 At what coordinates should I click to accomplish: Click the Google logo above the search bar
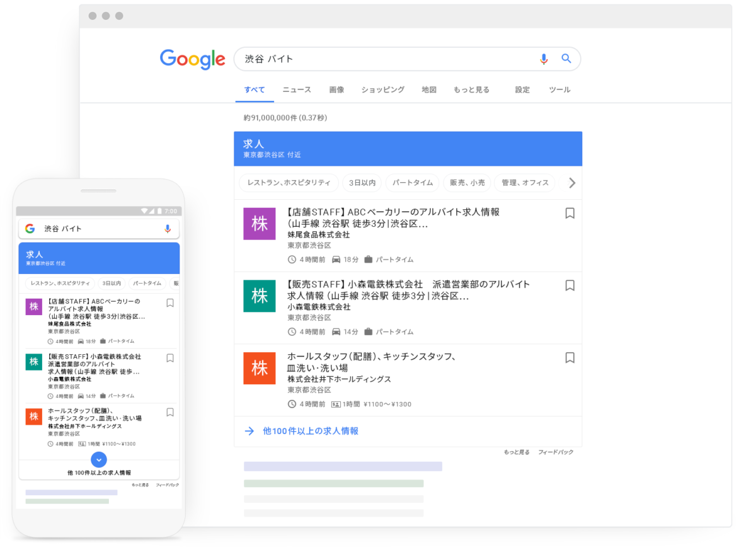(x=192, y=59)
